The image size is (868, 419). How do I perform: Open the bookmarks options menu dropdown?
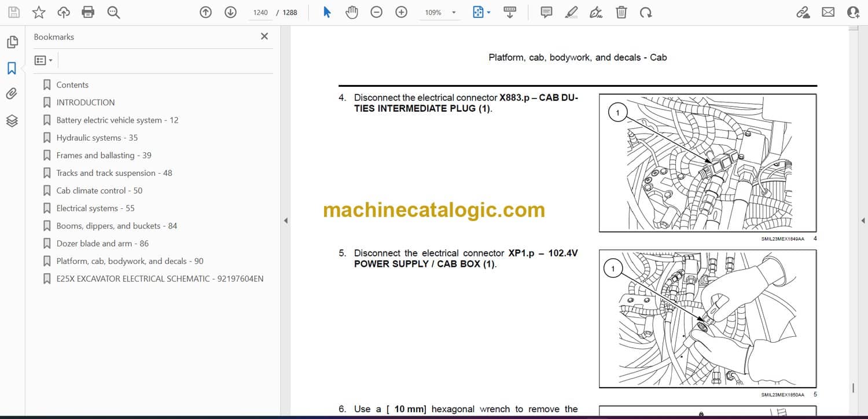pyautogui.click(x=43, y=60)
